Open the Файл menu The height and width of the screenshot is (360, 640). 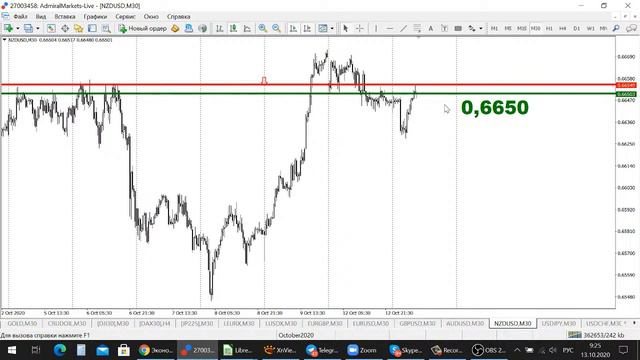pyautogui.click(x=20, y=17)
